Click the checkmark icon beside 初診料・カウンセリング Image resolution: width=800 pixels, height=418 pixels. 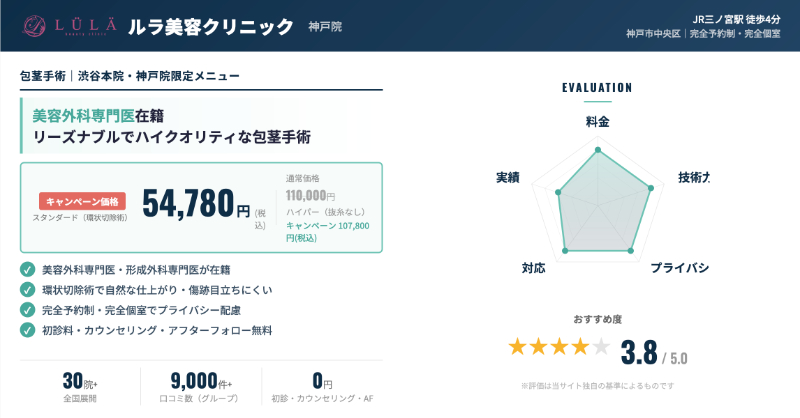27,329
